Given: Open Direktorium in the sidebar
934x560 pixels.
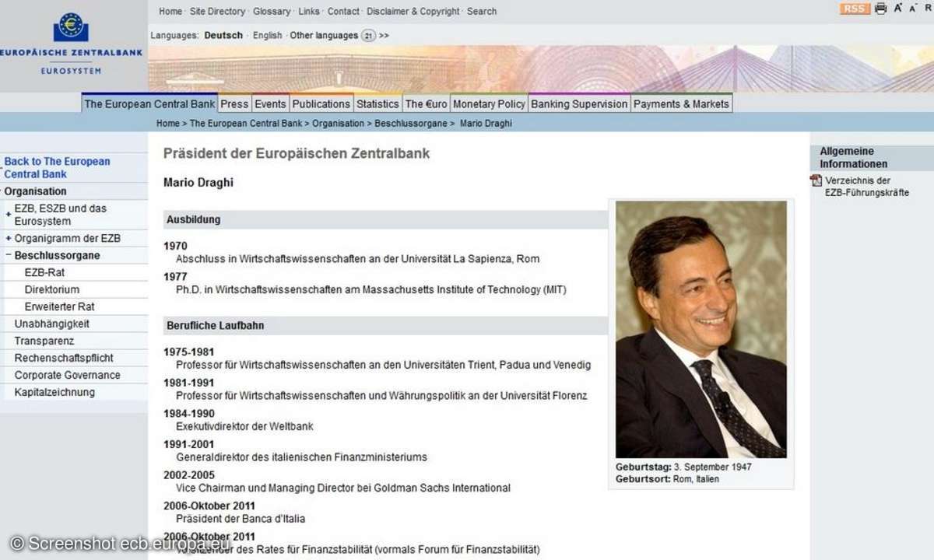Looking at the screenshot, I should coord(52,289).
